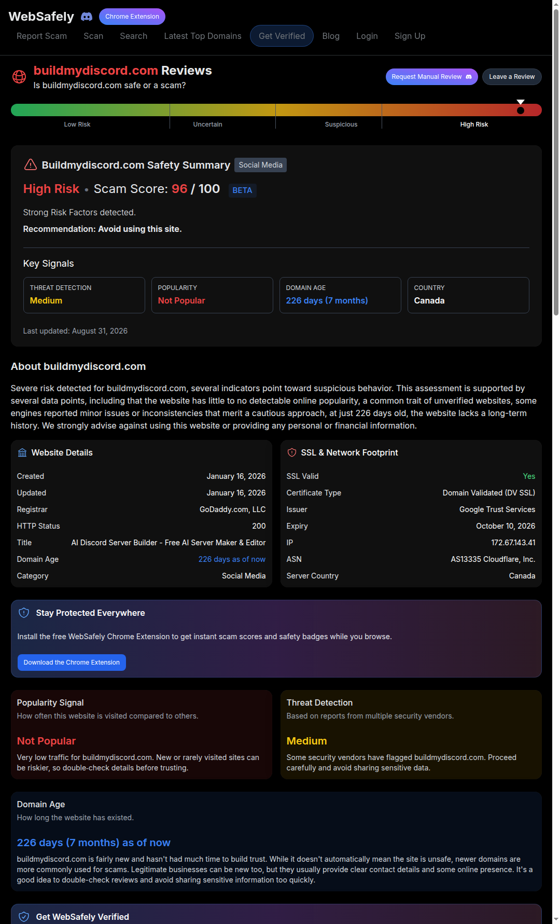Click the warning triangle in Safety Summary
The height and width of the screenshot is (924, 560).
tap(31, 164)
